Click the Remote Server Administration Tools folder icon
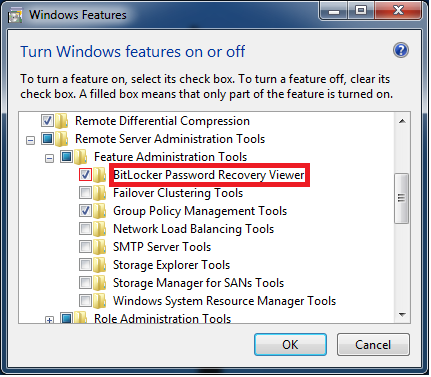431x377 pixels. click(62, 139)
